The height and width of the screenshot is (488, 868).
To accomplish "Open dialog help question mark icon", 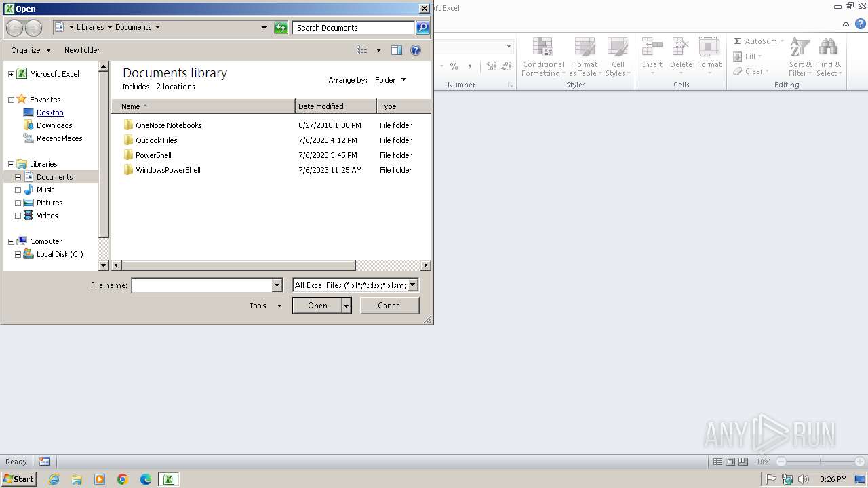I will click(416, 50).
